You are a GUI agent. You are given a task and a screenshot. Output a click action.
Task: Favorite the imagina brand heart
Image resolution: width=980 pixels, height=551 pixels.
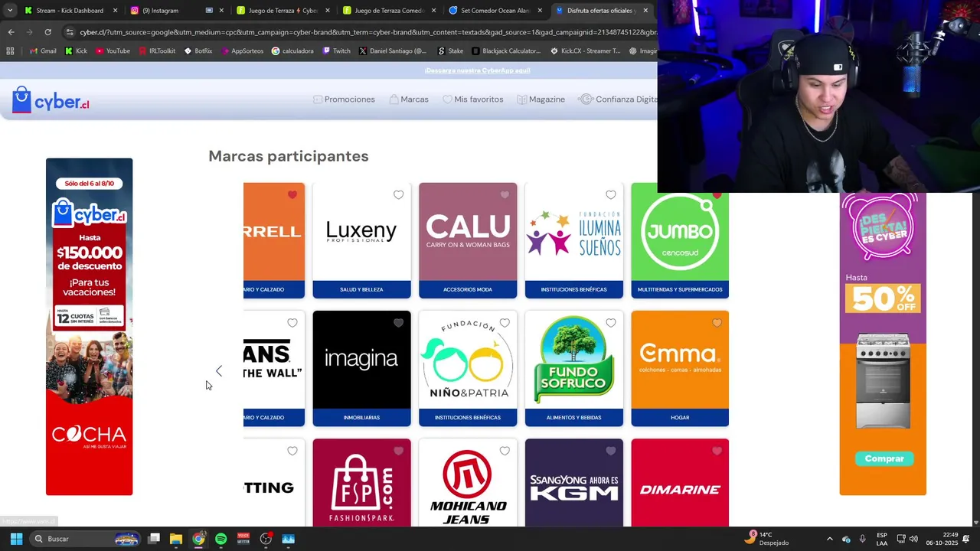[x=398, y=323]
